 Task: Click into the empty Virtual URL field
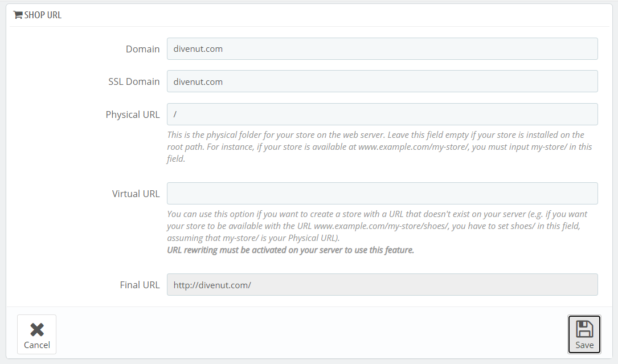382,194
